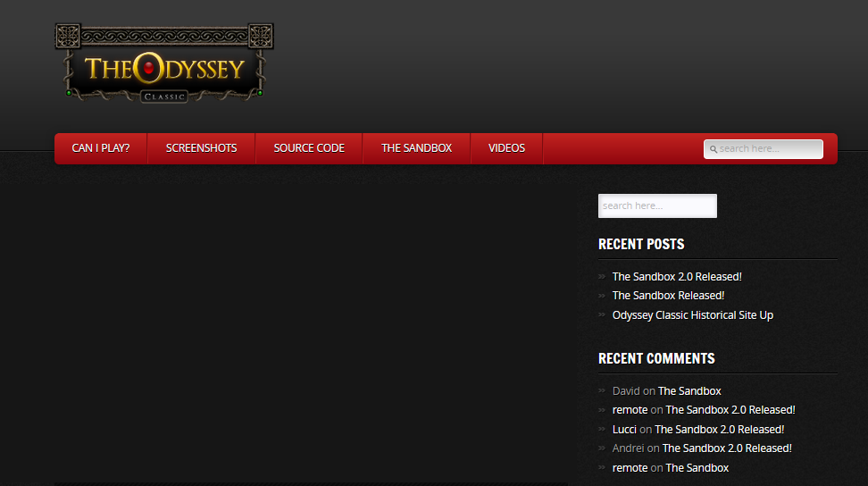Screen dimensions: 868x486
Task: Click the magnifier icon in navbar search
Action: [714, 149]
